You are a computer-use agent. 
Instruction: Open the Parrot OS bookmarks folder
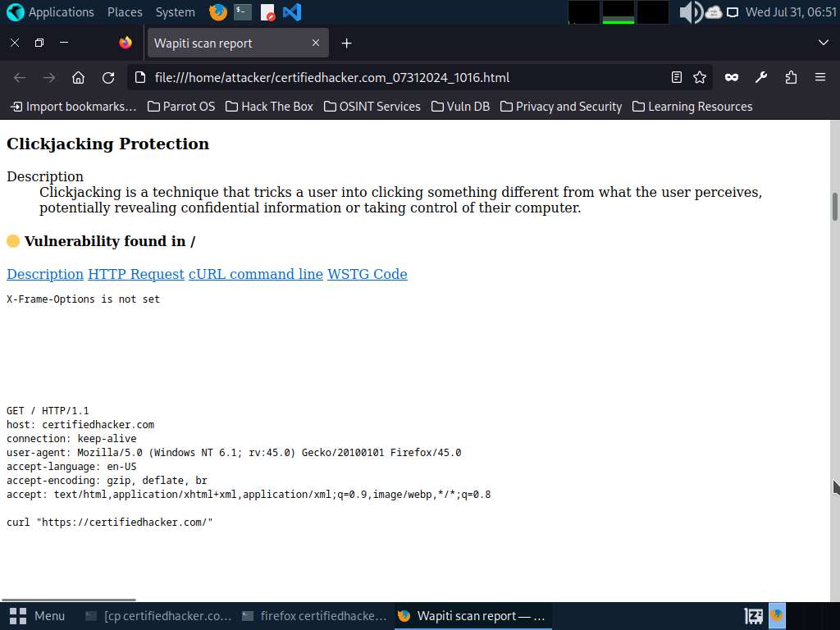point(181,107)
